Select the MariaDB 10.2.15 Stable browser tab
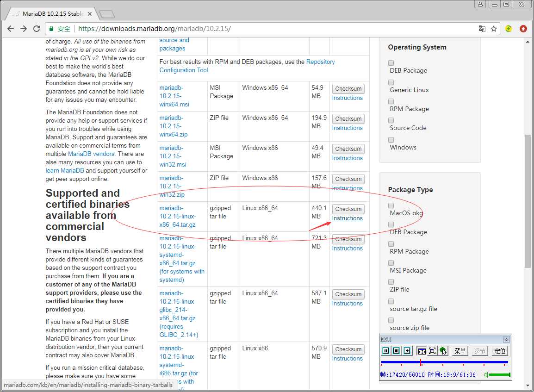This screenshot has width=534, height=392. tap(53, 14)
